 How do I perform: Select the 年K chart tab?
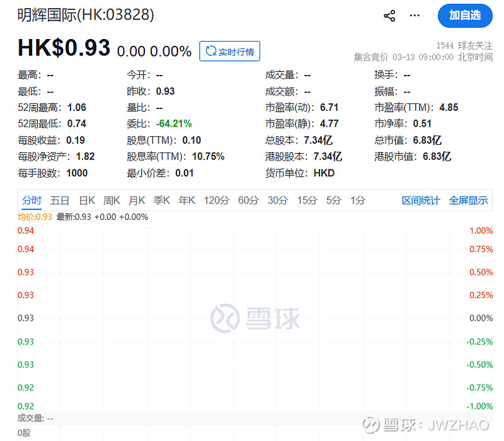point(186,200)
